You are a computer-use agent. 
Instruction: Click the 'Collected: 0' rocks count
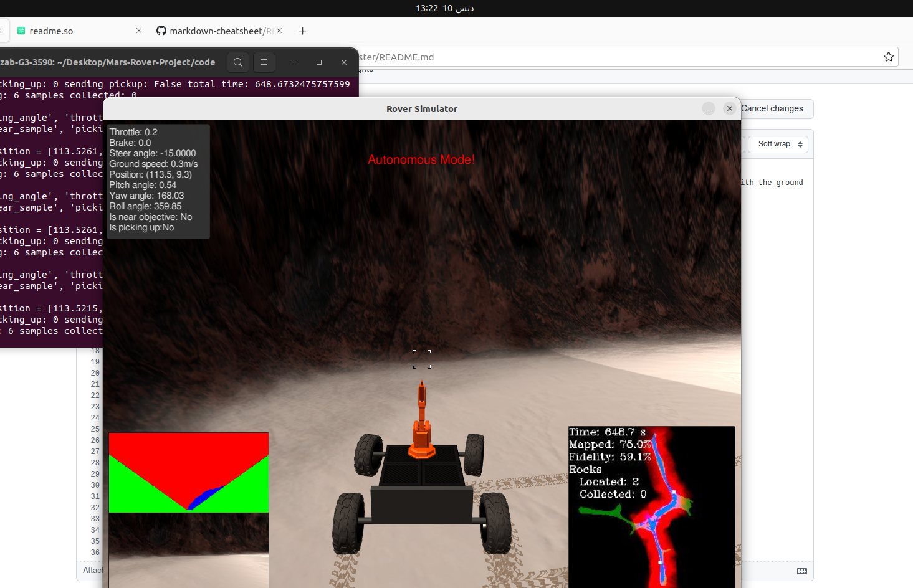click(x=613, y=495)
